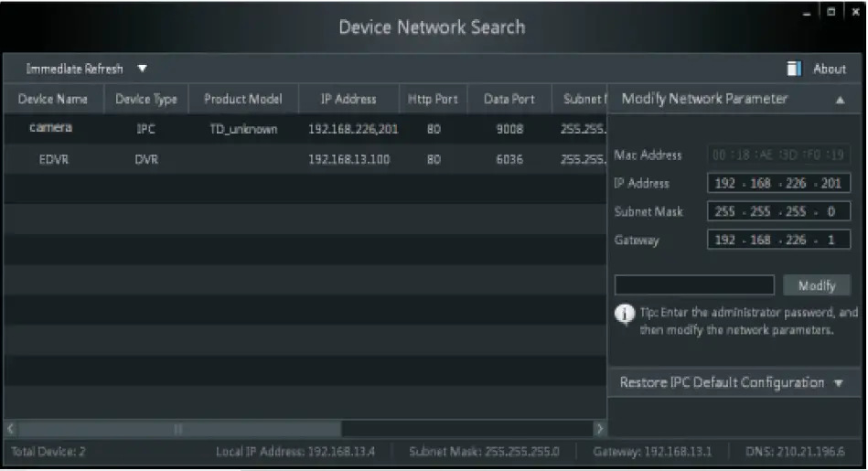Click the scrollbar left arrow
Screen dimensions: 868x471
click(10, 428)
